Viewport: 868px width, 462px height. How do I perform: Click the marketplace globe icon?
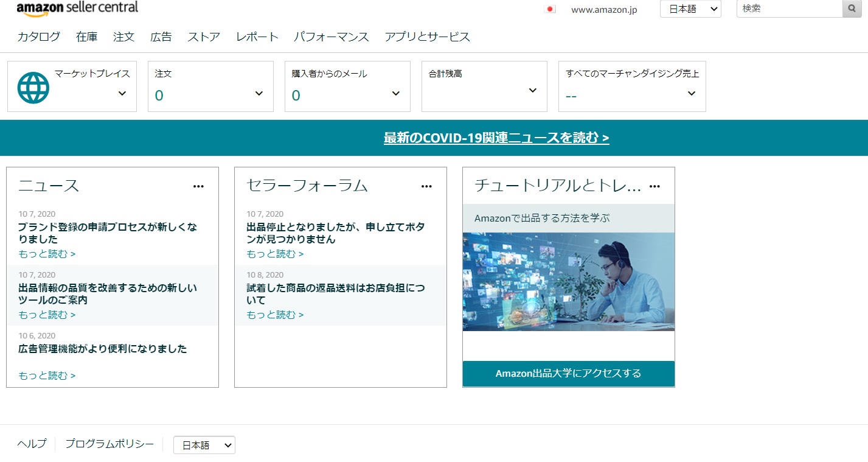coord(33,88)
